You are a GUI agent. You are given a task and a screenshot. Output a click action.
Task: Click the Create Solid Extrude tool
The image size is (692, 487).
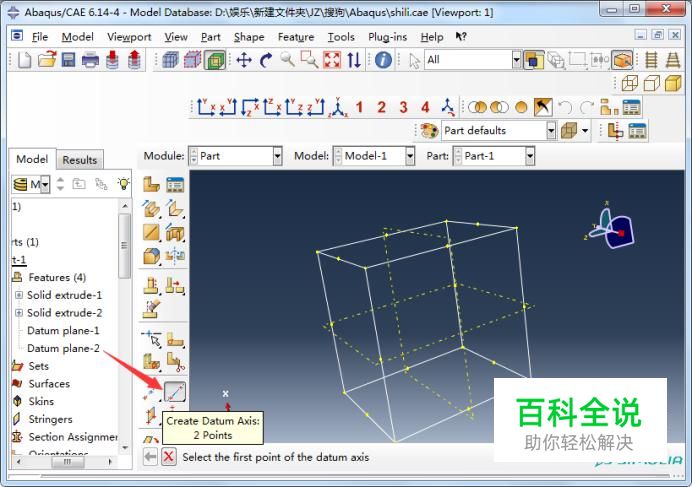click(x=151, y=208)
